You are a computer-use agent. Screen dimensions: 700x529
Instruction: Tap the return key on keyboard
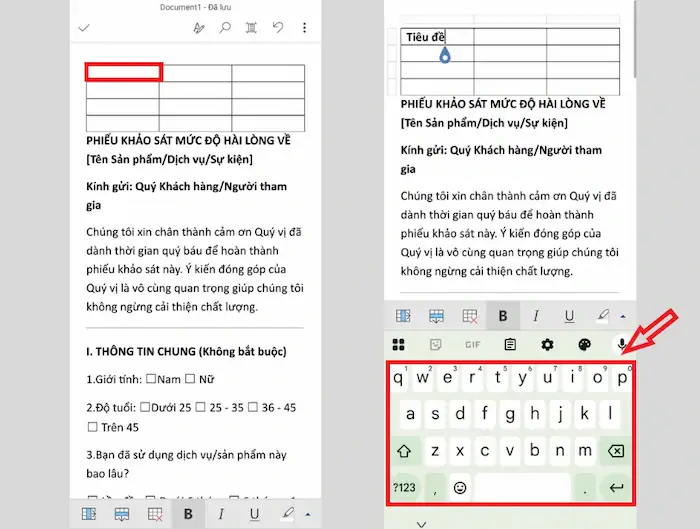616,487
